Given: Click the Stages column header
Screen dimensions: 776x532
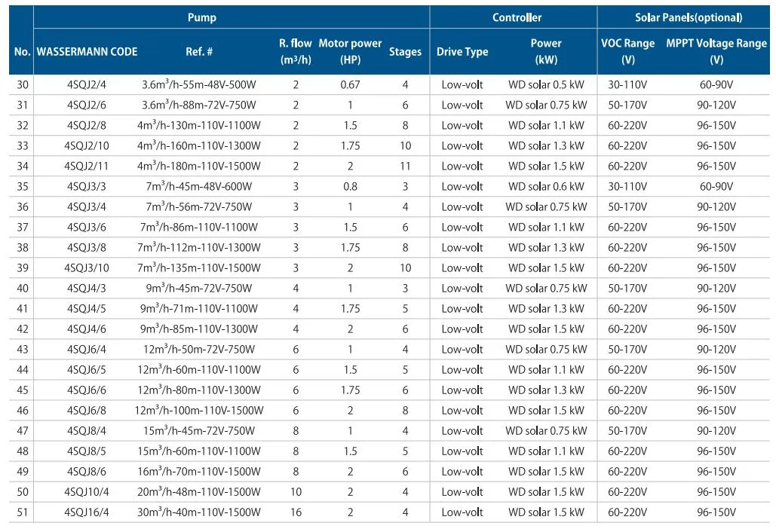Looking at the screenshot, I should click(x=405, y=52).
